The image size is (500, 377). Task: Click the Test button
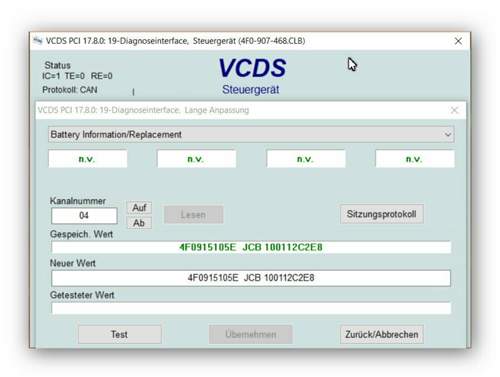point(120,334)
